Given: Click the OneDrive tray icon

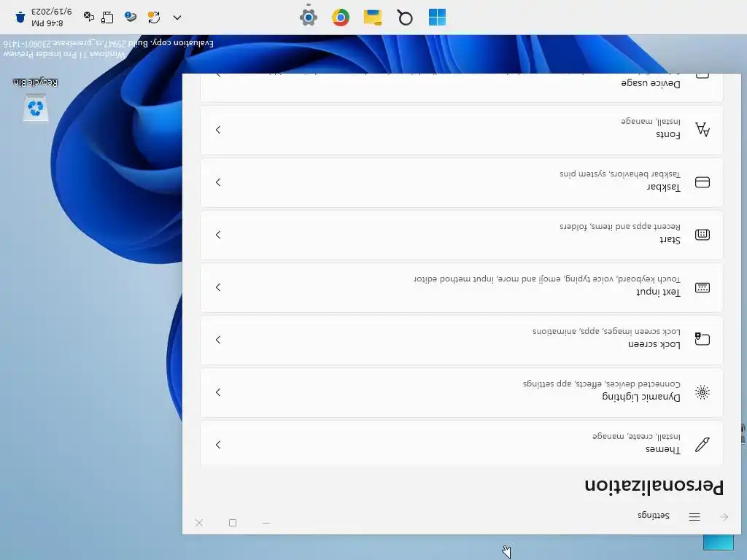Looking at the screenshot, I should point(130,17).
